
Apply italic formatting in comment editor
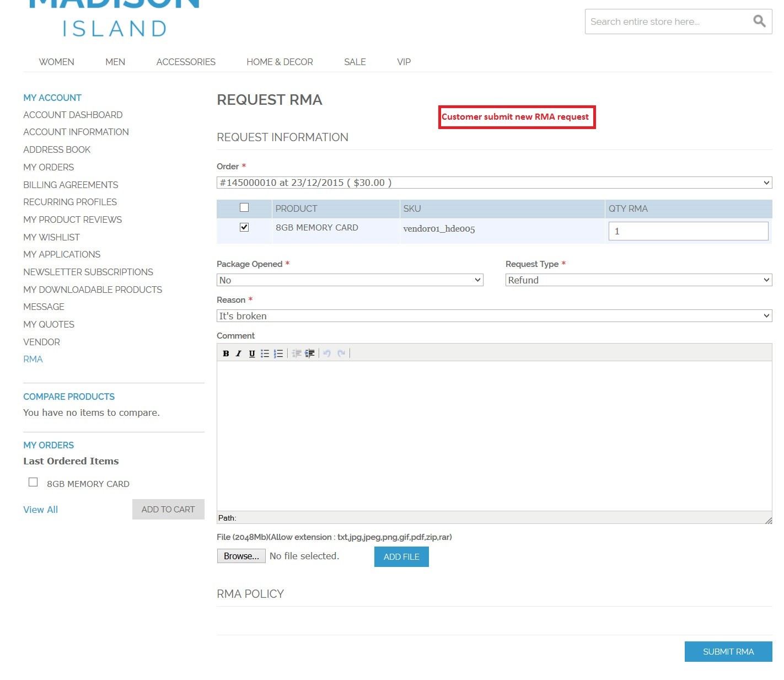[x=239, y=354]
